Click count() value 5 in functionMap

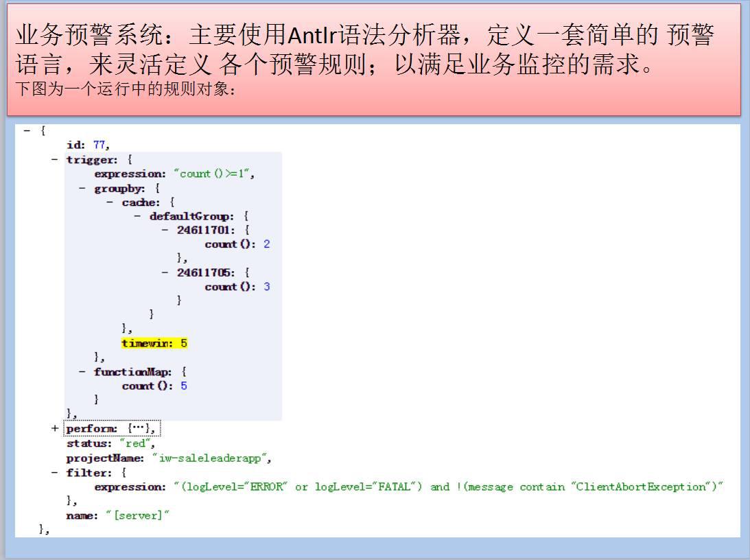[x=184, y=386]
